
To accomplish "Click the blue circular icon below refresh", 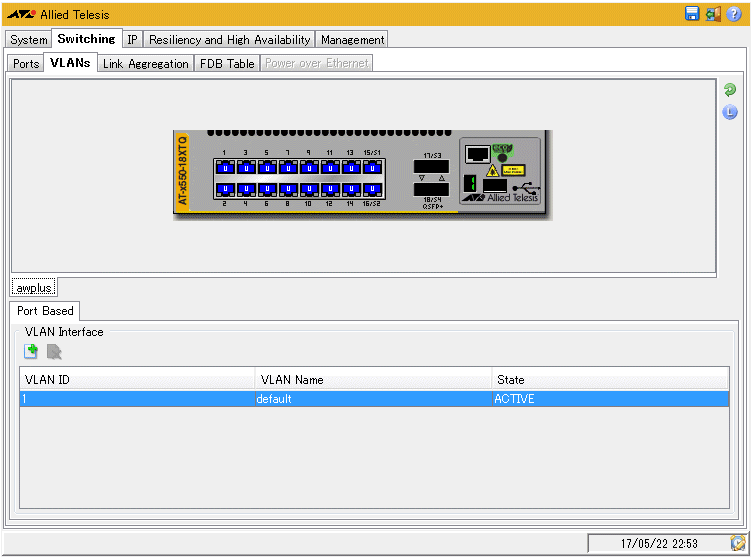I will 730,112.
